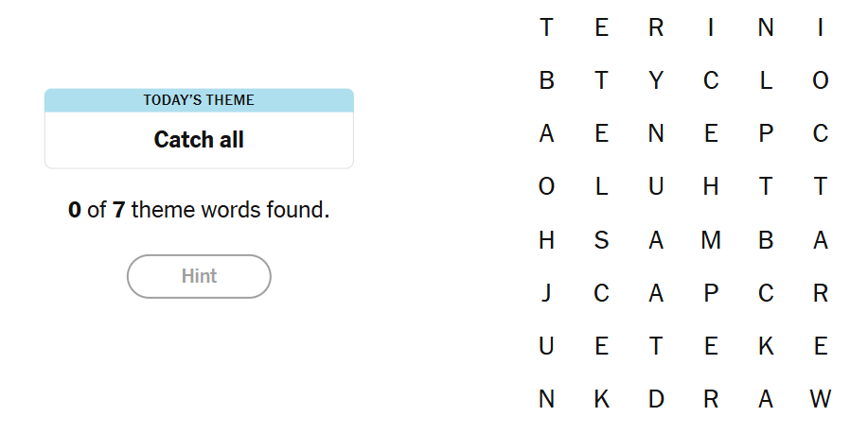Pick the letter M in the grid
The height and width of the screenshot is (434, 868).
point(711,240)
